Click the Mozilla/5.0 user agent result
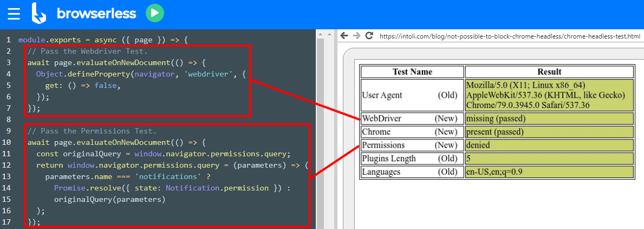644x229 pixels. point(549,95)
